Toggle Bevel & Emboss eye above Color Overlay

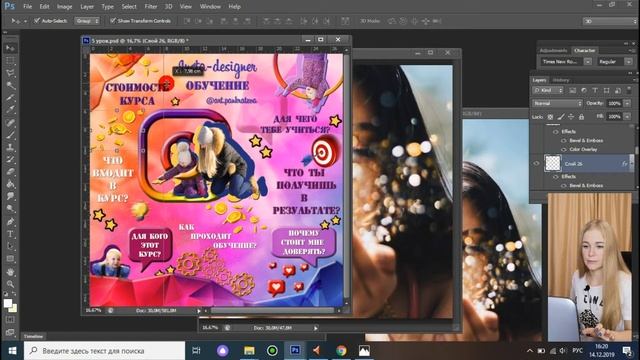coord(564,140)
